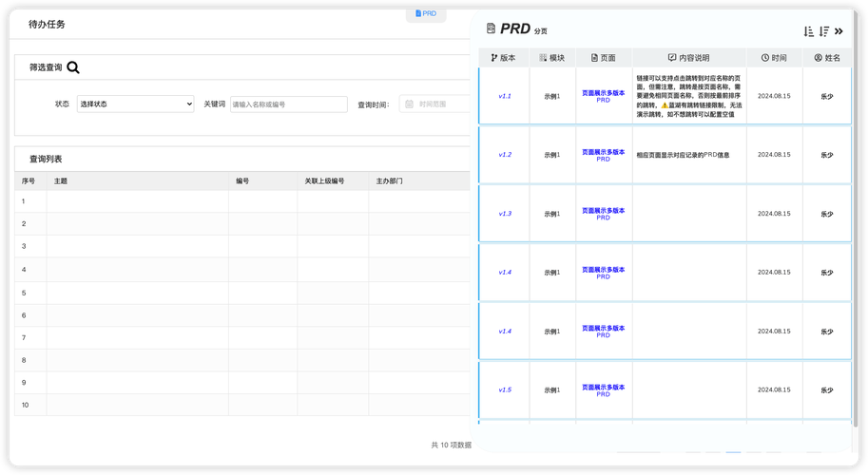Open the PRD tab at the top
Image resolution: width=868 pixels, height=475 pixels.
tap(426, 13)
